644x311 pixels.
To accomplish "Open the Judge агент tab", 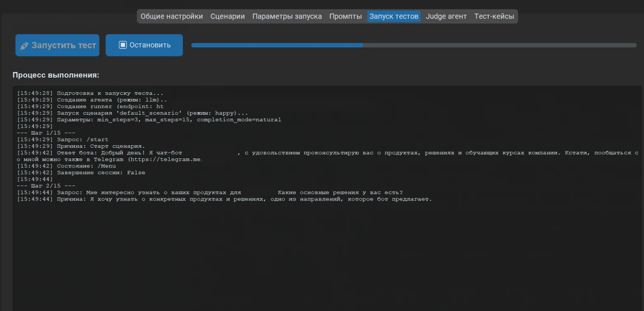I will click(446, 16).
